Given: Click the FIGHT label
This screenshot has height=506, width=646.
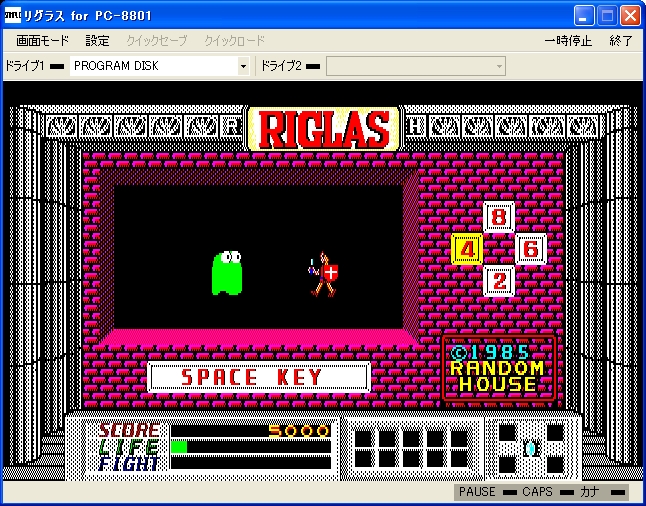Looking at the screenshot, I should (129, 463).
